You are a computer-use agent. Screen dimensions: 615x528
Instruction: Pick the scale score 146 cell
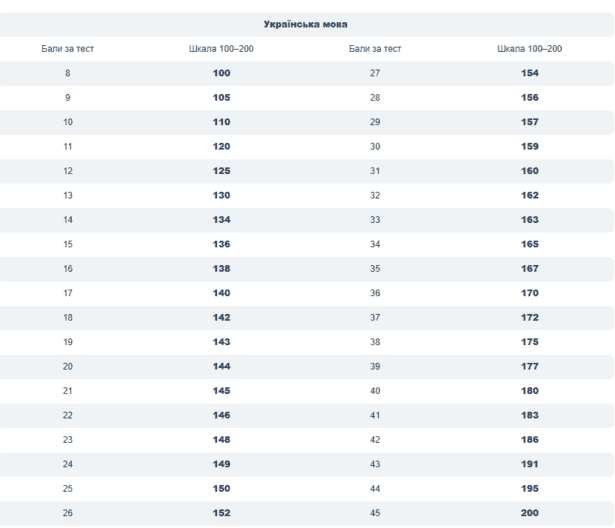(x=221, y=415)
